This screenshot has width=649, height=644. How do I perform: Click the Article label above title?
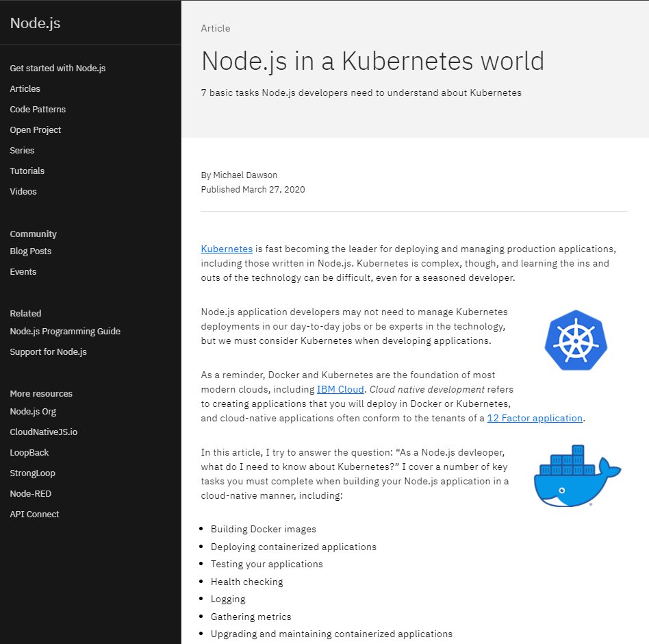click(x=216, y=28)
